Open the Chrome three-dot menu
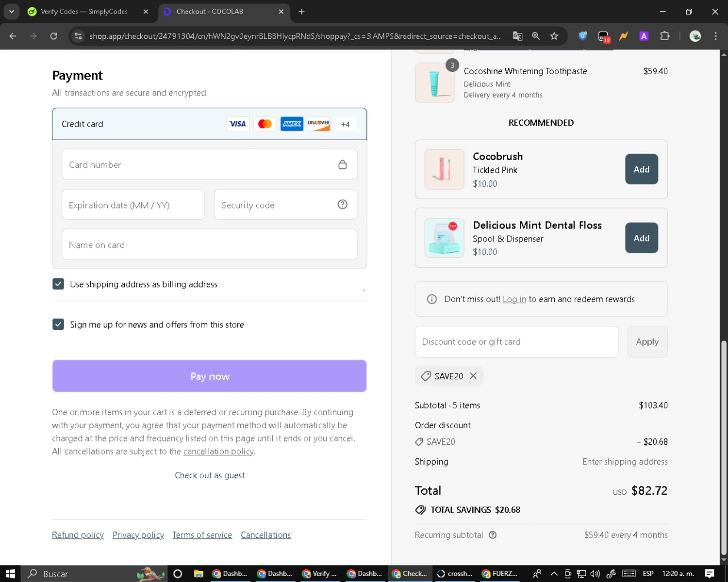The height and width of the screenshot is (582, 728). click(715, 36)
